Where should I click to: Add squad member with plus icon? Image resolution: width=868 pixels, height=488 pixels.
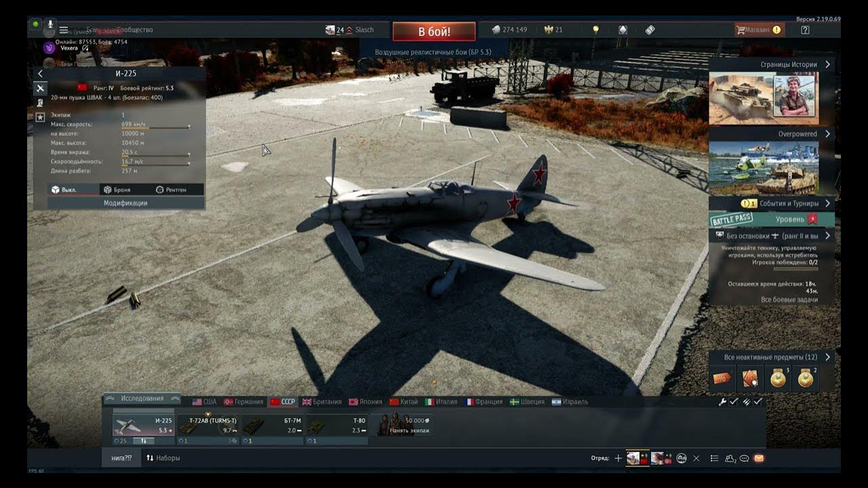click(618, 458)
